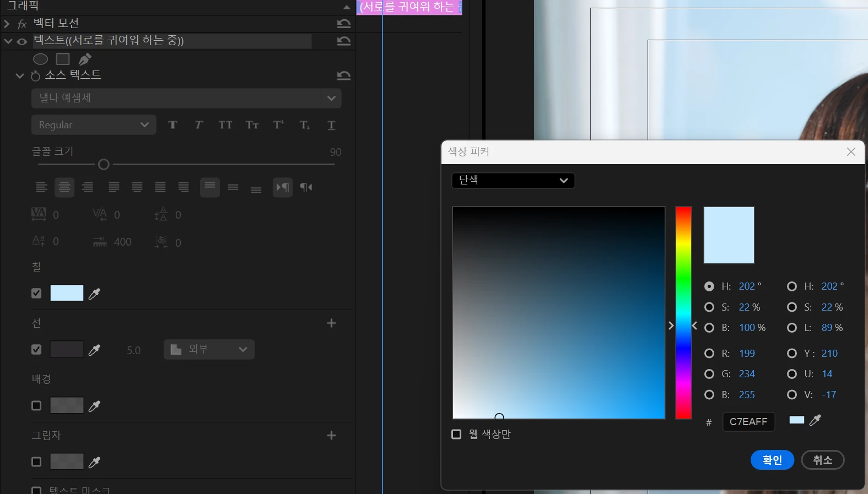
Task: Apply subscript text style
Action: pos(305,125)
